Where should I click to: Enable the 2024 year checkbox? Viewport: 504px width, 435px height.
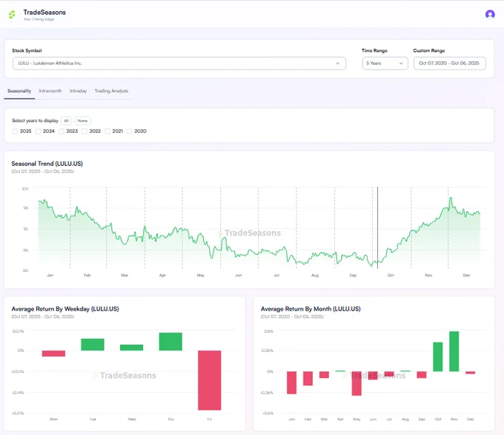39,131
